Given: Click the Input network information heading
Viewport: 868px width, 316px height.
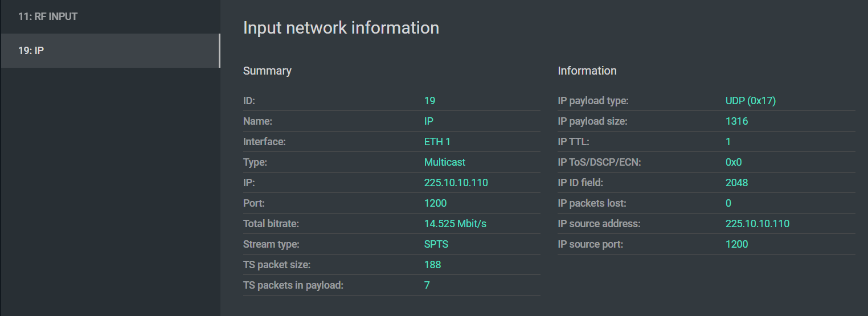Looking at the screenshot, I should 341,28.
